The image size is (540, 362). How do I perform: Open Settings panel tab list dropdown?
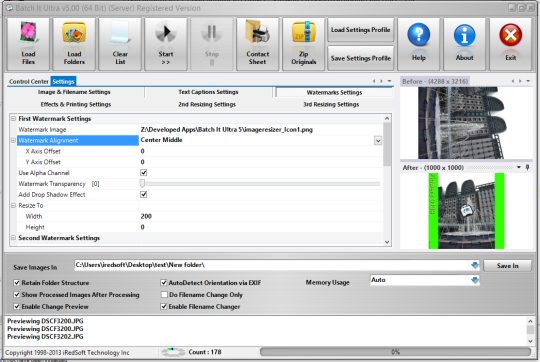pyautogui.click(x=389, y=81)
